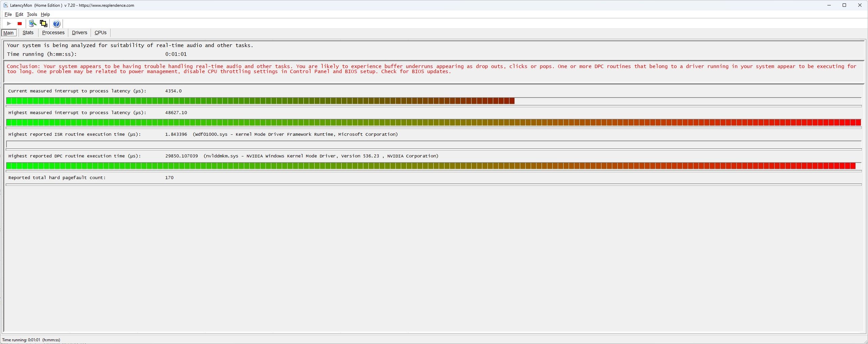The height and width of the screenshot is (344, 868).
Task: Click hard pagefault count value 170
Action: pyautogui.click(x=169, y=178)
